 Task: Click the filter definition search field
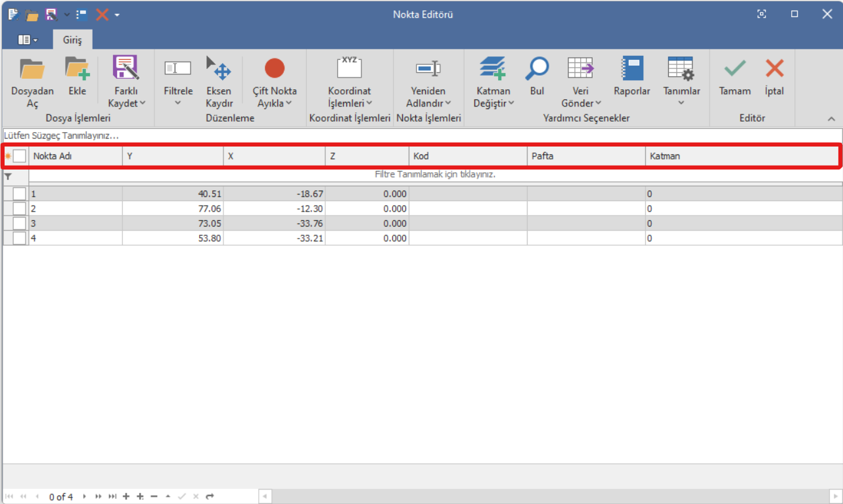pos(421,135)
